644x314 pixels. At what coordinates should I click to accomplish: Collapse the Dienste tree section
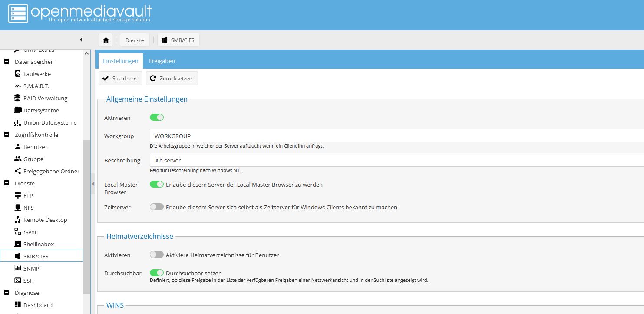(7, 183)
